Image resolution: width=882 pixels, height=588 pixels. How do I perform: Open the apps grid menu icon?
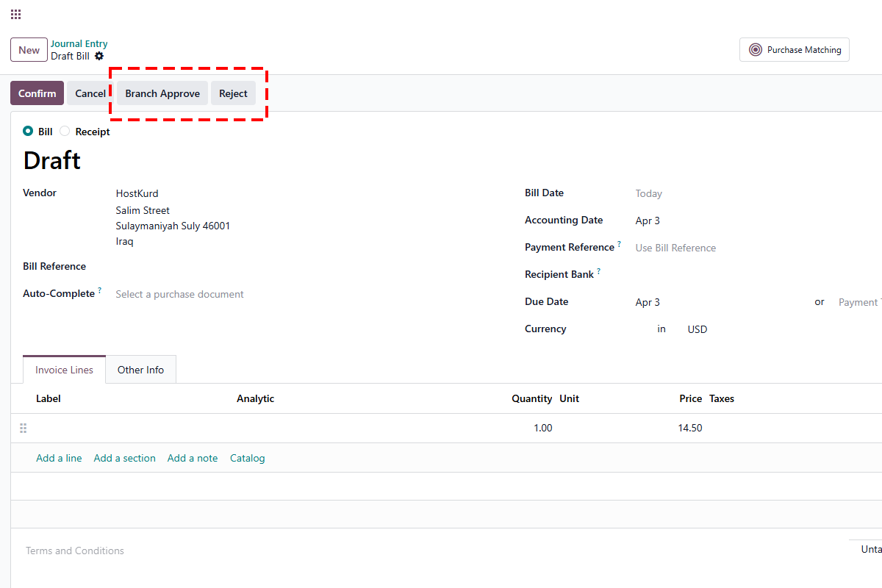click(x=15, y=15)
